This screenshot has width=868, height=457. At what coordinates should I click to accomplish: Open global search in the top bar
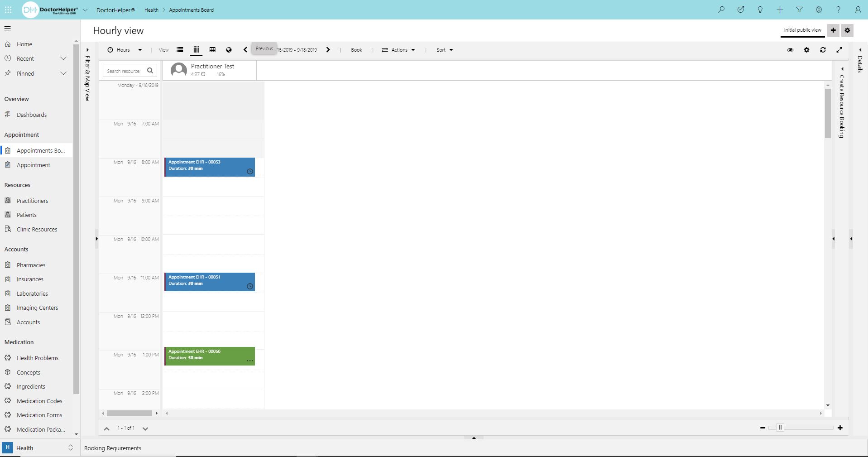point(721,10)
